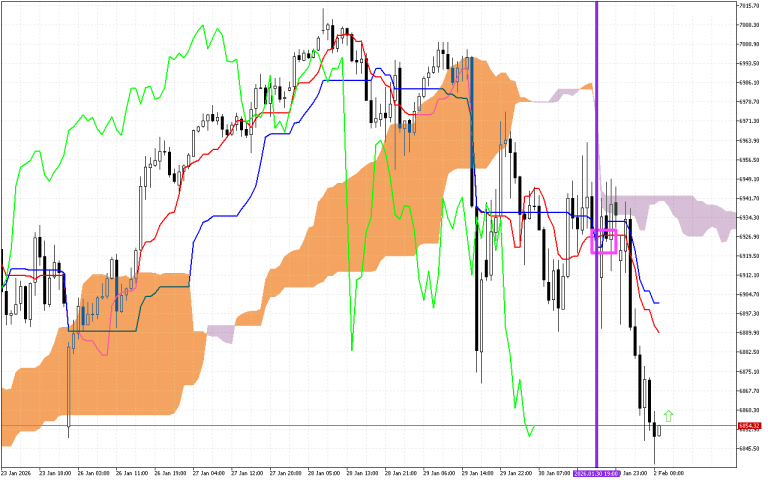Viewport: 768px width, 480px height.
Task: Click the 6889.90 price axis label
Action: 750,333
